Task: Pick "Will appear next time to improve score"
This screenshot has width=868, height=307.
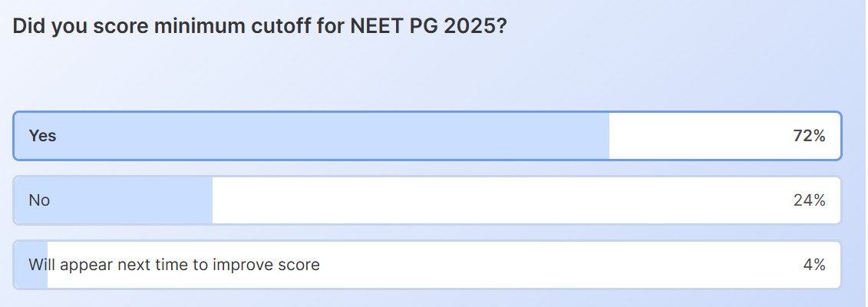Action: point(427,265)
